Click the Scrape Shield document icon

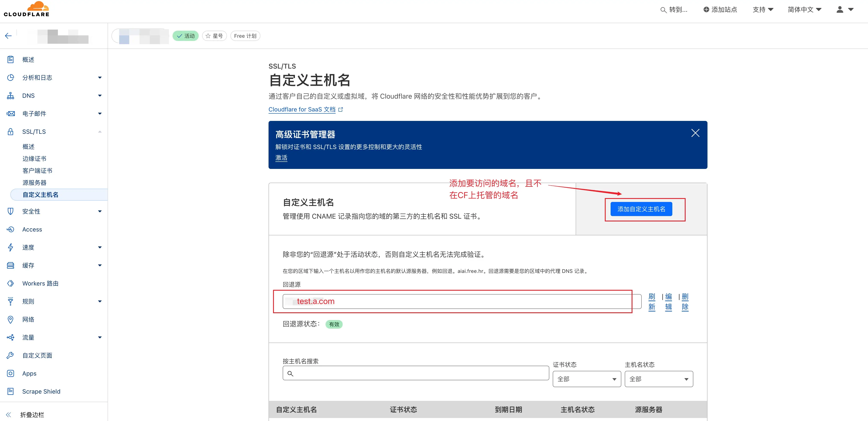click(x=11, y=391)
